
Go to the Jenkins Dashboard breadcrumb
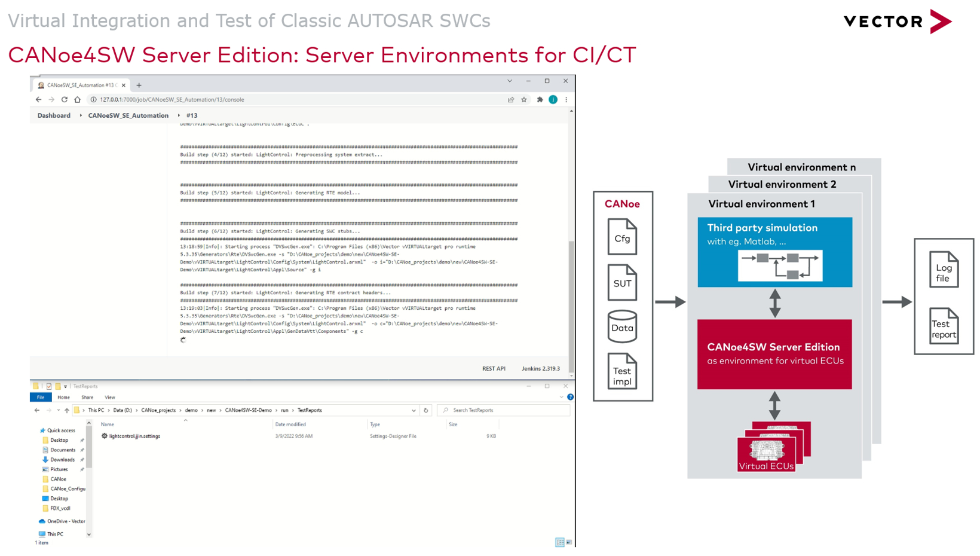(54, 115)
